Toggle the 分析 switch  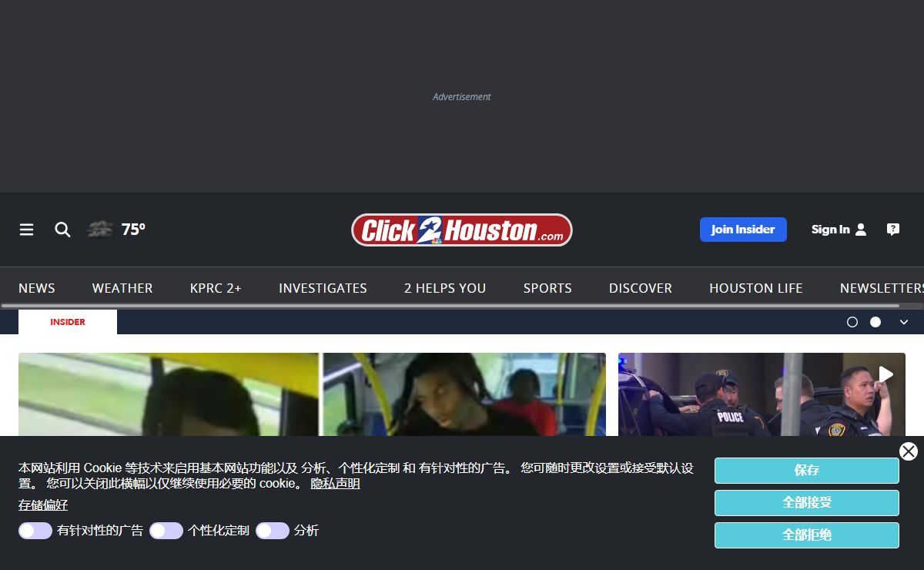coord(273,531)
